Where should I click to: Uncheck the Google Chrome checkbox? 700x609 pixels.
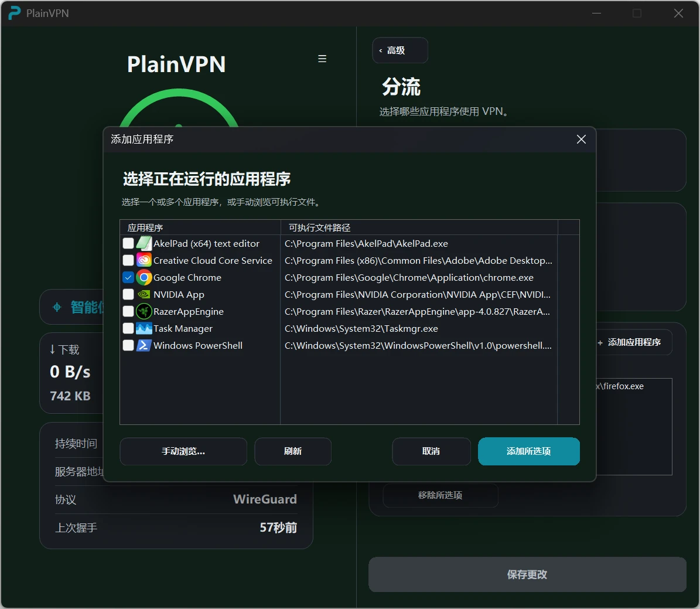[x=128, y=277]
